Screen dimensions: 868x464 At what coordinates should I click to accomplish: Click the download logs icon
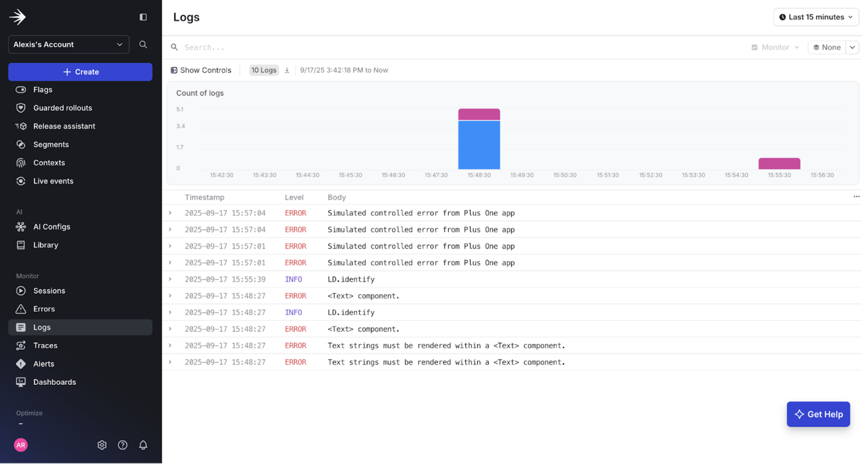(x=287, y=70)
